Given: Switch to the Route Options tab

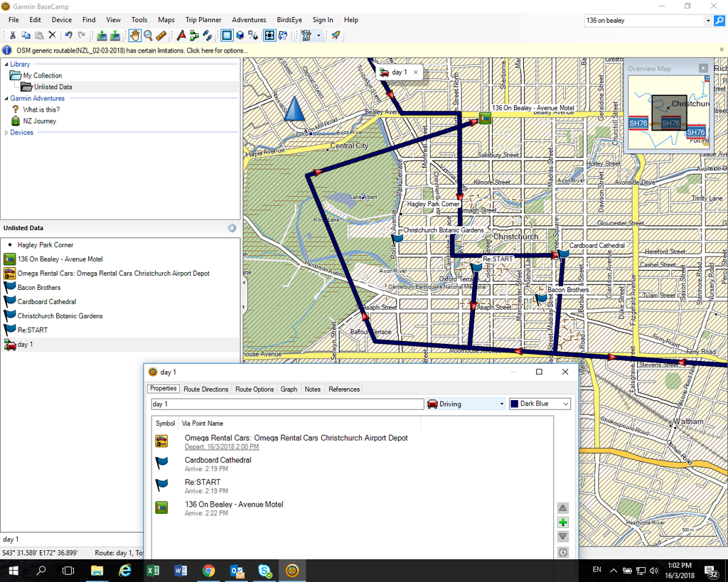Looking at the screenshot, I should (x=255, y=389).
